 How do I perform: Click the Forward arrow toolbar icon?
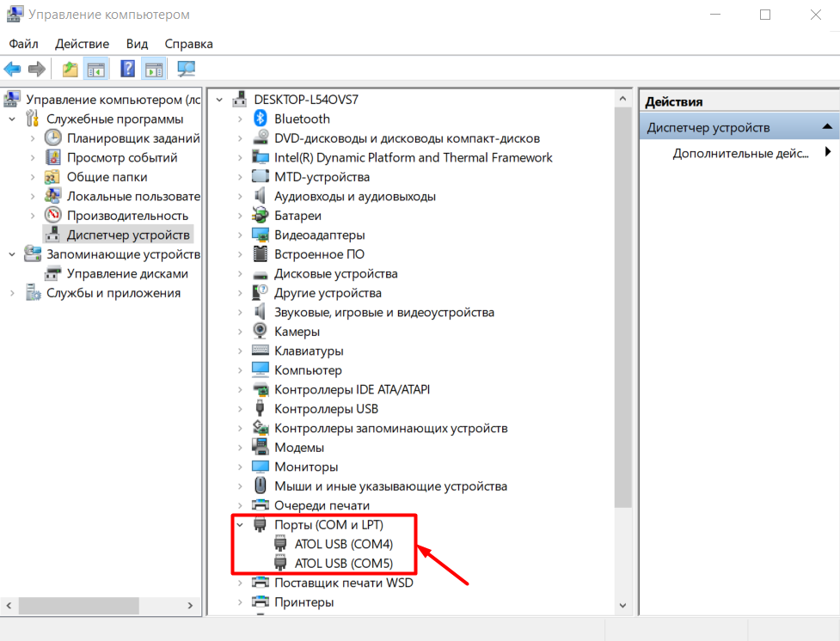(37, 69)
